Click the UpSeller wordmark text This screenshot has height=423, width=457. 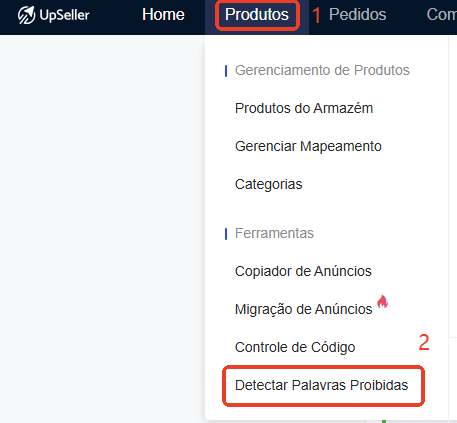(64, 15)
